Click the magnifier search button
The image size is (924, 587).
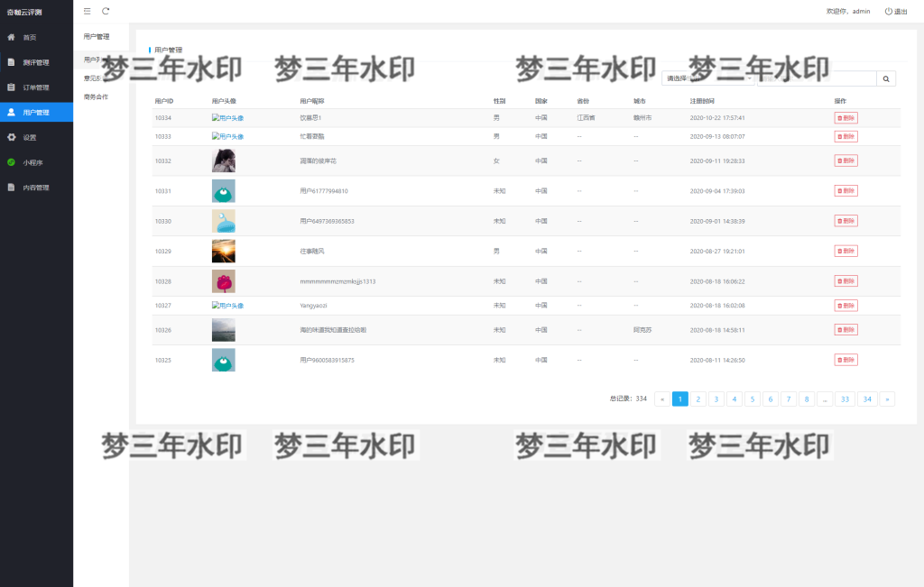(886, 78)
